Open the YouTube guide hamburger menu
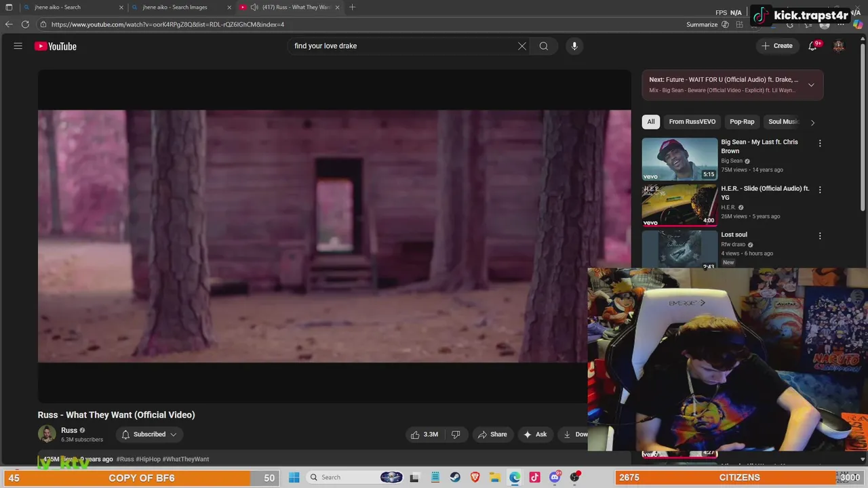The width and height of the screenshot is (868, 488). coord(18,46)
